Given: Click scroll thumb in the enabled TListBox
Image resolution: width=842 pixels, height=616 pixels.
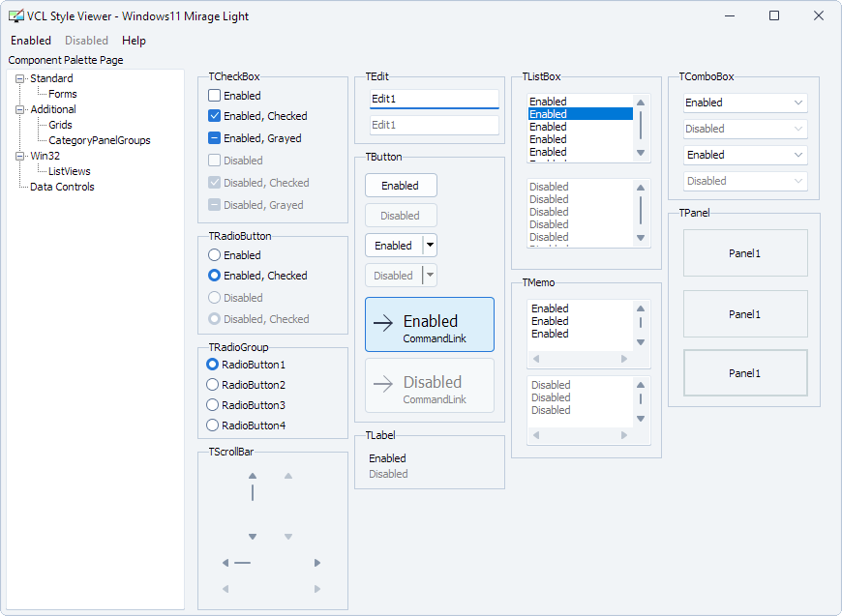Looking at the screenshot, I should click(x=641, y=125).
